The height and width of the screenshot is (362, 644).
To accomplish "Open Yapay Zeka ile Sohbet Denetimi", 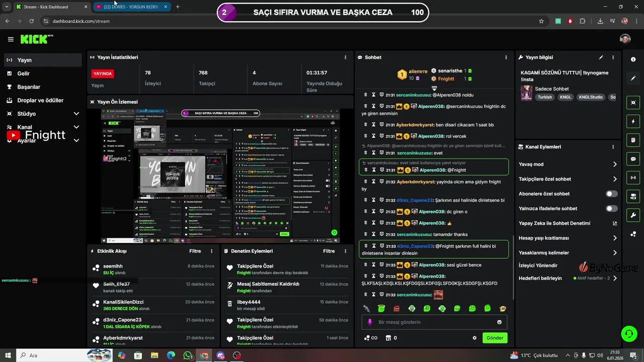I will point(568,223).
